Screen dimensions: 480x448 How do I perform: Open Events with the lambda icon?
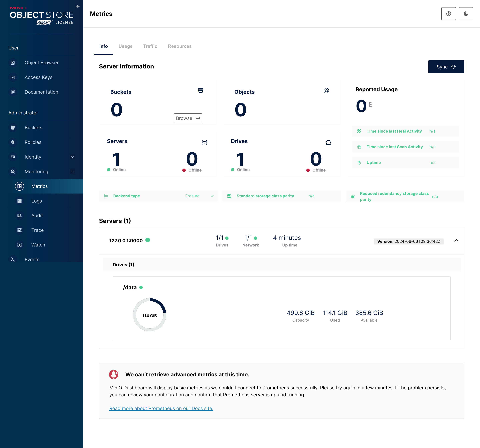point(13,259)
